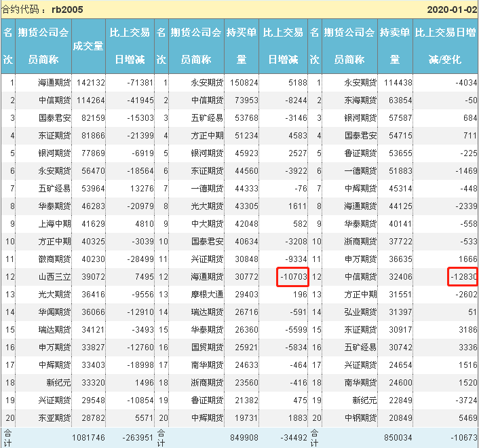Click the volume change value 13276
This screenshot has height=448, width=479.
coord(142,189)
